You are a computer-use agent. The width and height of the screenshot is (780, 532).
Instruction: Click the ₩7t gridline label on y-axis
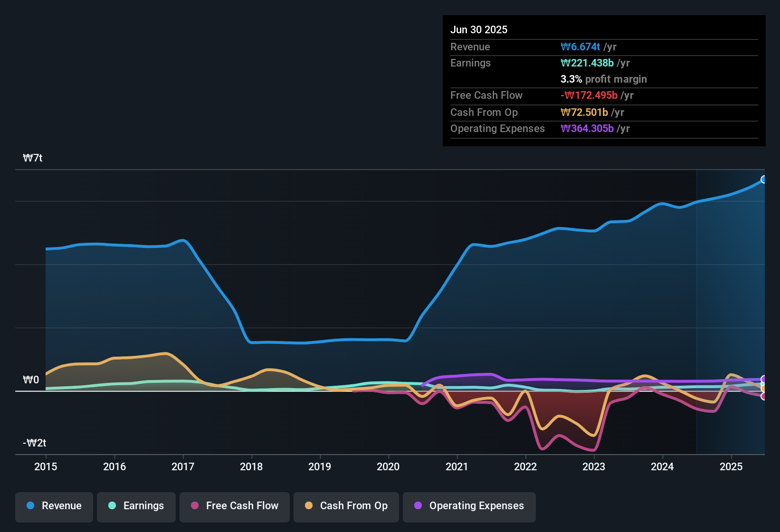point(33,158)
